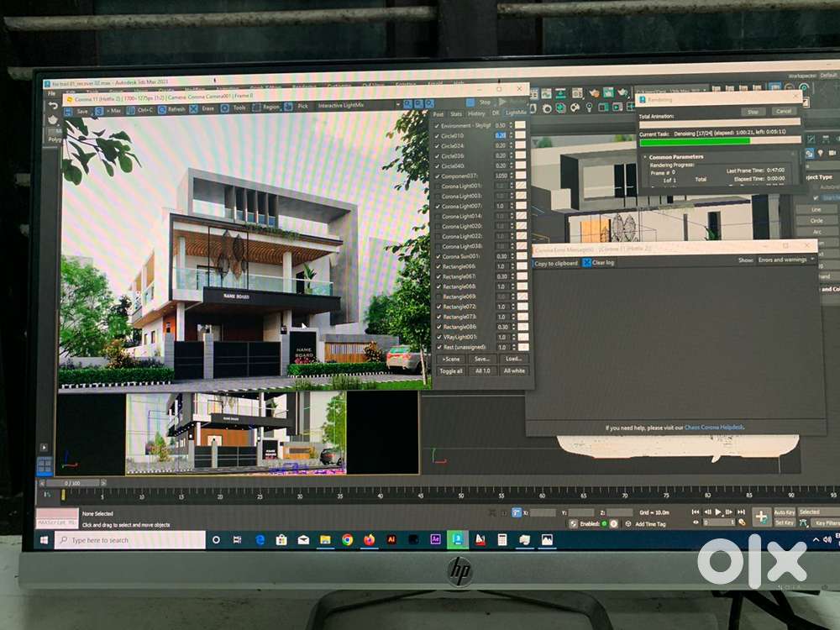Open Google Chrome from the taskbar
Viewport: 840px width, 630px height.
(x=347, y=540)
